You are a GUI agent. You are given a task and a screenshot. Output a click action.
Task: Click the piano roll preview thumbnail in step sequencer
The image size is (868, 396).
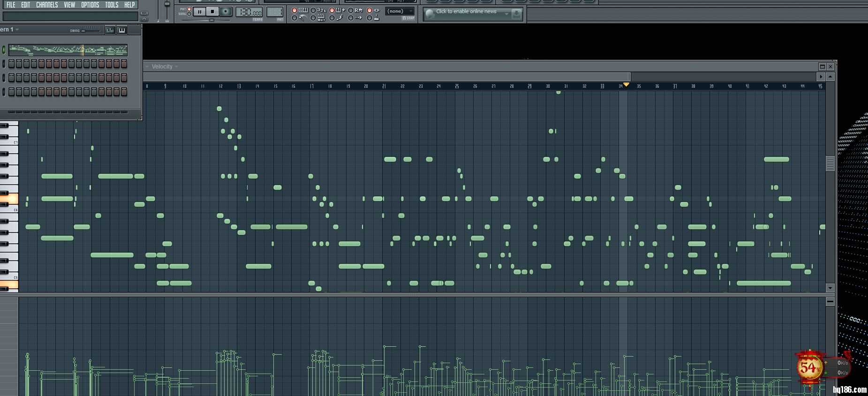coord(68,50)
